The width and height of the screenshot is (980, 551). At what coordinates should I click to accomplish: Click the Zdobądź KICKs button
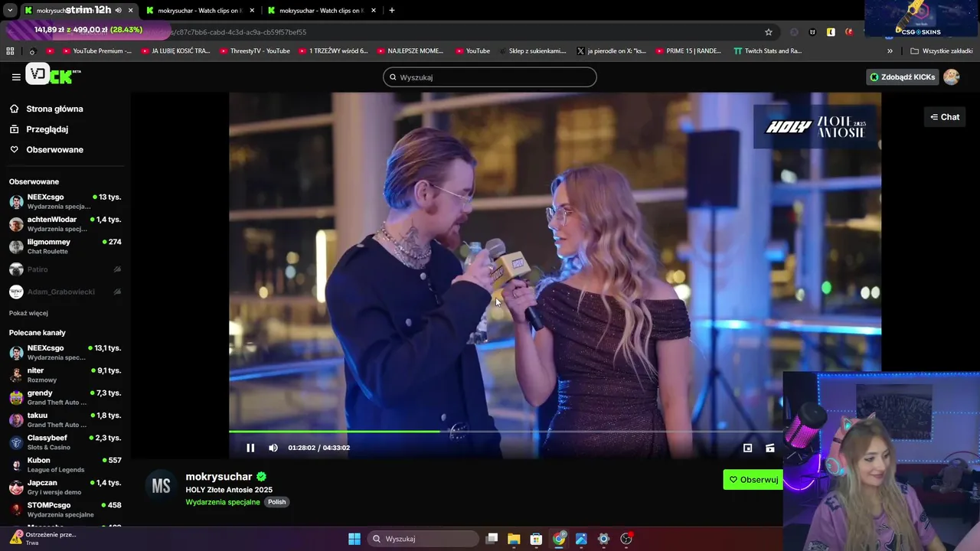(x=902, y=77)
